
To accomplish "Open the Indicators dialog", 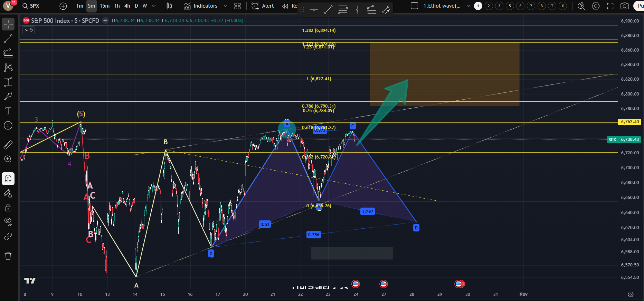I will pyautogui.click(x=201, y=6).
